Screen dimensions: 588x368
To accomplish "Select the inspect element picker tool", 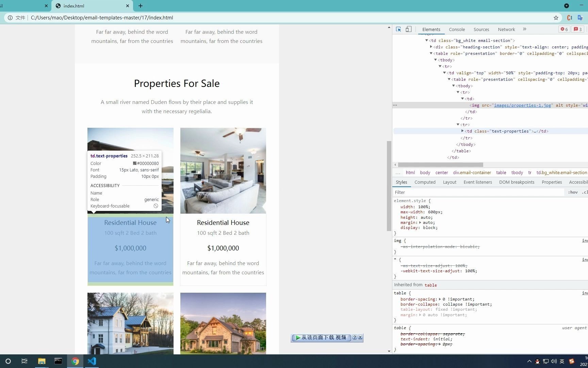I will pos(398,29).
